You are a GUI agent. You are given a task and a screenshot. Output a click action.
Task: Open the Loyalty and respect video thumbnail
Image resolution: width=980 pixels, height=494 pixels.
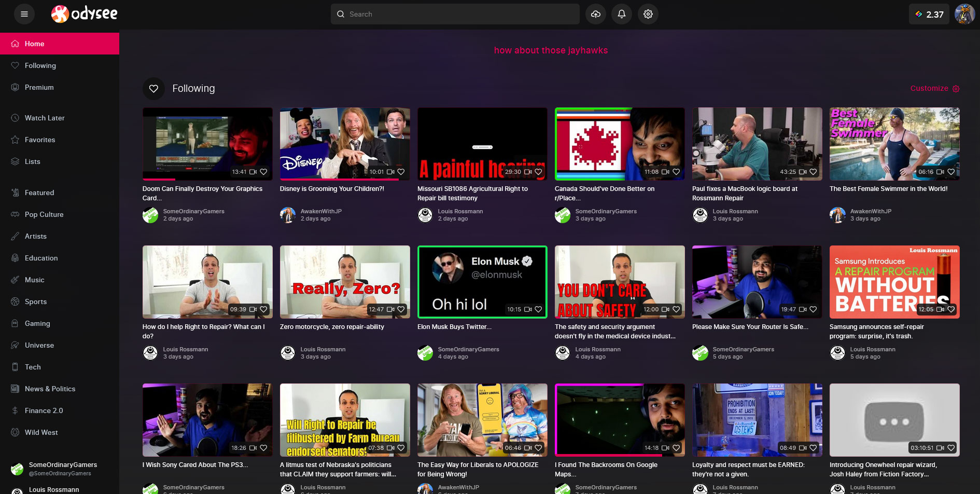757,420
